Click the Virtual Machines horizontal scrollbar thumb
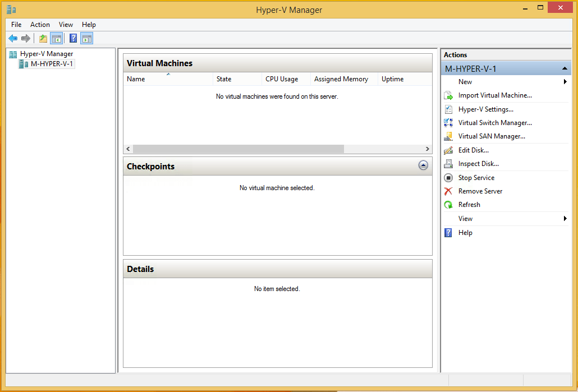The image size is (578, 392). coord(238,149)
